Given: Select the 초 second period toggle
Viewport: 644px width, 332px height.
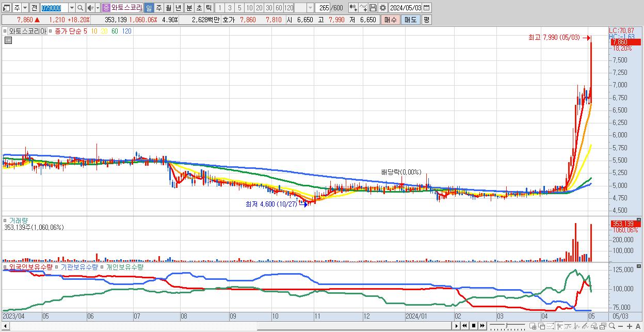Looking at the screenshot, I should 198,8.
